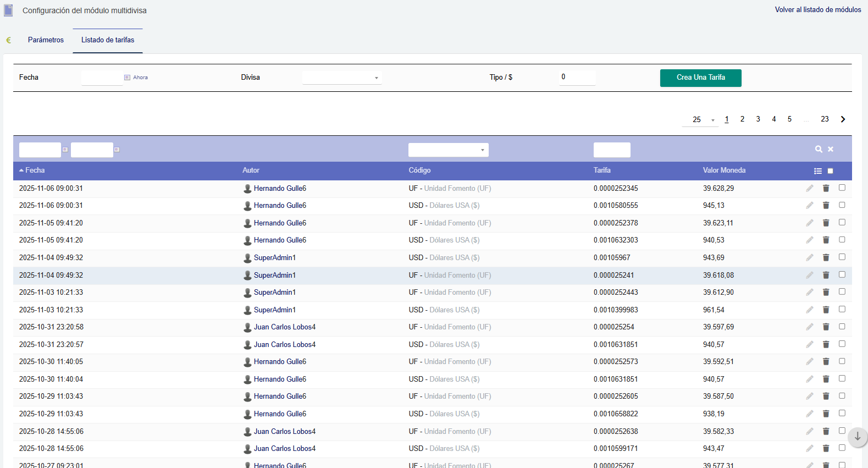Expand the page size dropdown showing 25
Viewport: 868px width, 468px height.
point(700,120)
